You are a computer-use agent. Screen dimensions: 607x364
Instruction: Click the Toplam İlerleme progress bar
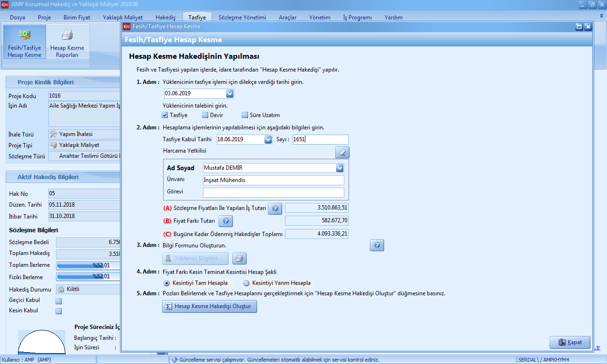88,265
